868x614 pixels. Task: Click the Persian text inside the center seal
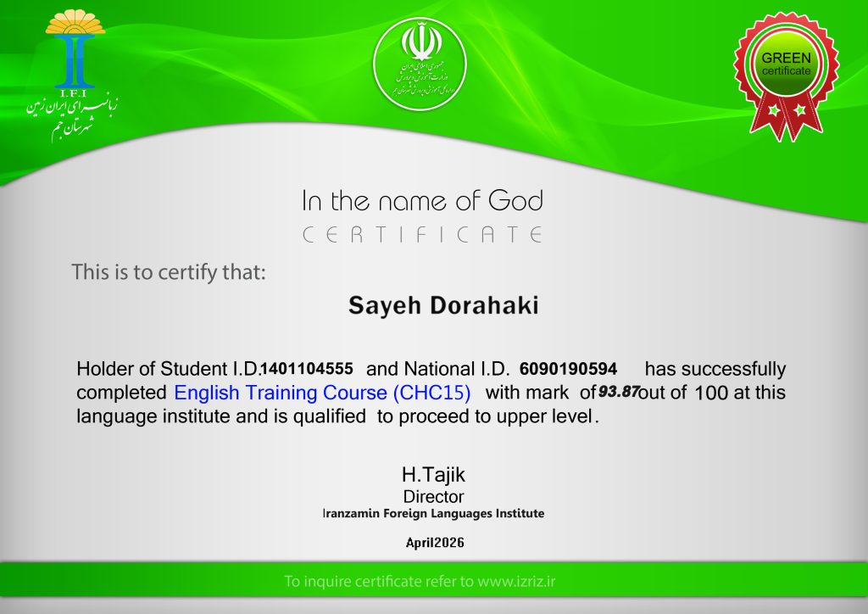[x=424, y=79]
